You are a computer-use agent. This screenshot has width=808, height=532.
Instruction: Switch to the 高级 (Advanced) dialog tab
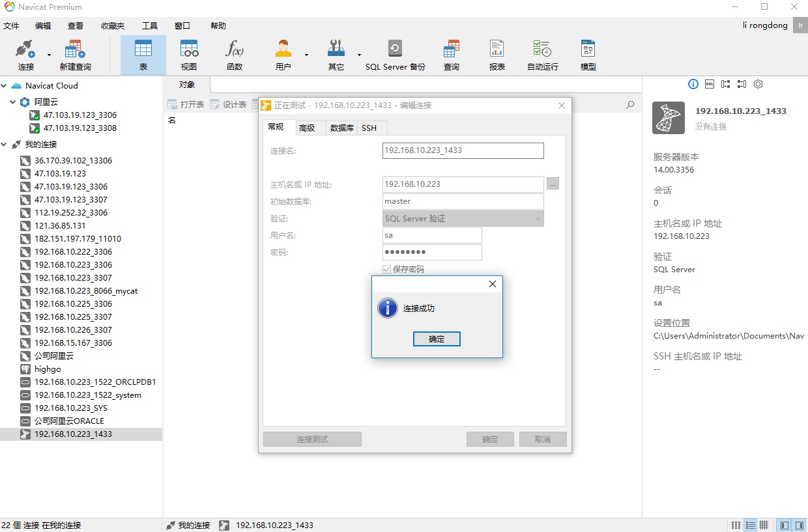click(x=307, y=128)
